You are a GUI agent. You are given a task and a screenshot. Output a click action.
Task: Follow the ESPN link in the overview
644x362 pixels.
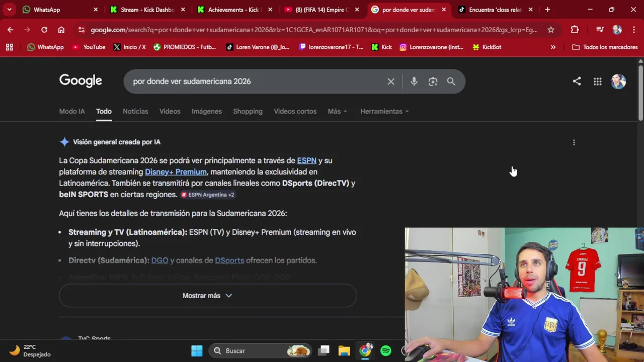[x=306, y=160]
